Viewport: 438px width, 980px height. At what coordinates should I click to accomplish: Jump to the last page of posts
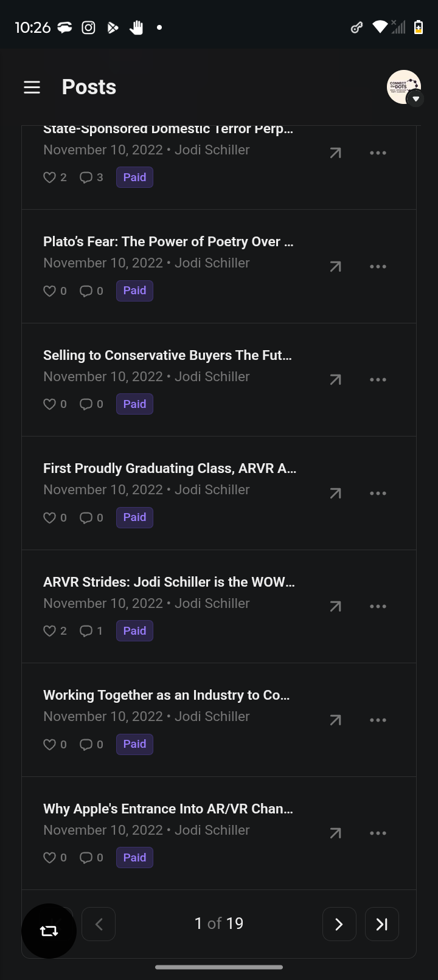coord(381,924)
